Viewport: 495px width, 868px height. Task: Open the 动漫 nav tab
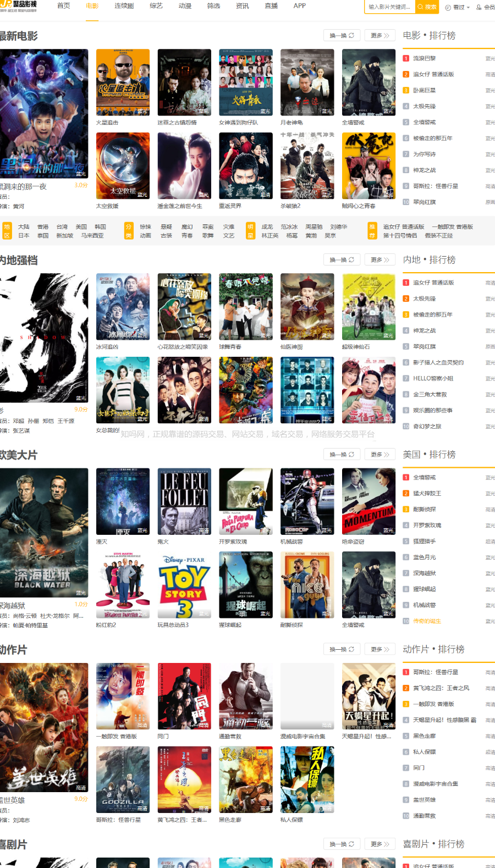click(x=185, y=6)
